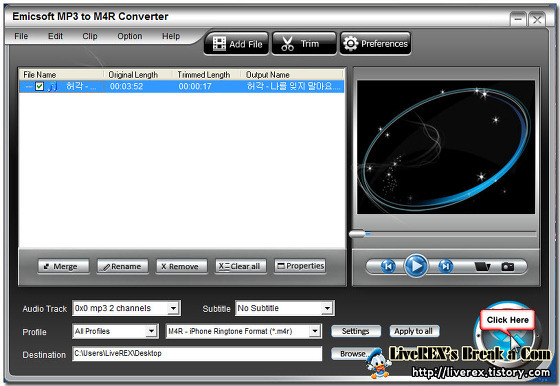
Task: Click the output name cell in the file row
Action: (x=294, y=86)
